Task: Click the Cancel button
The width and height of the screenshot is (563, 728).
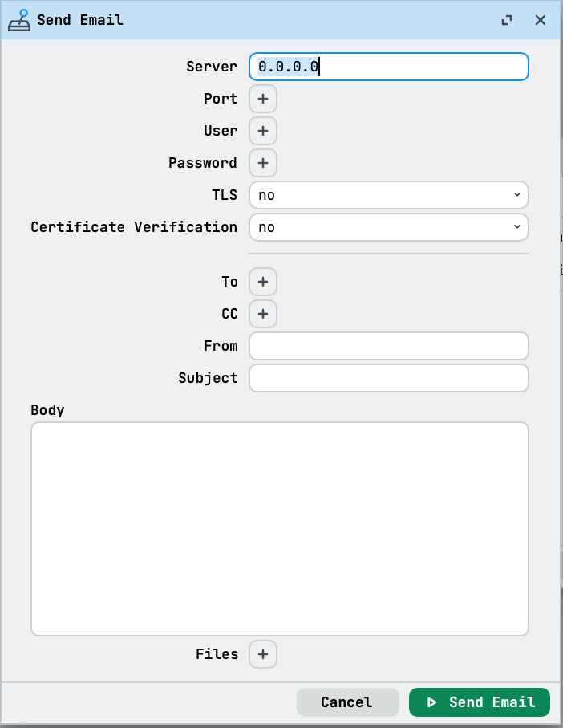Action: pyautogui.click(x=347, y=702)
